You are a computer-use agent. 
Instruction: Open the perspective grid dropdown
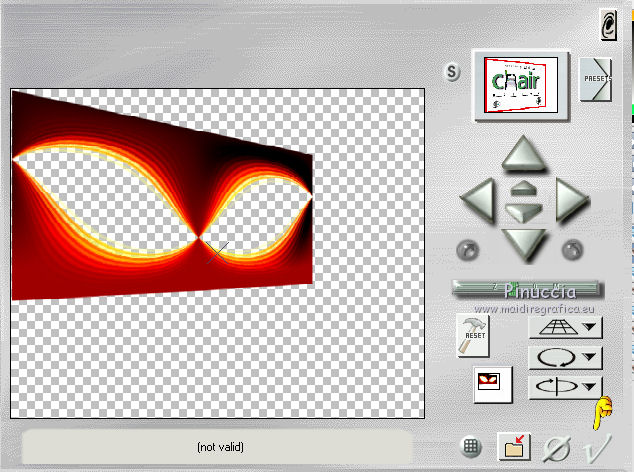pyautogui.click(x=565, y=327)
